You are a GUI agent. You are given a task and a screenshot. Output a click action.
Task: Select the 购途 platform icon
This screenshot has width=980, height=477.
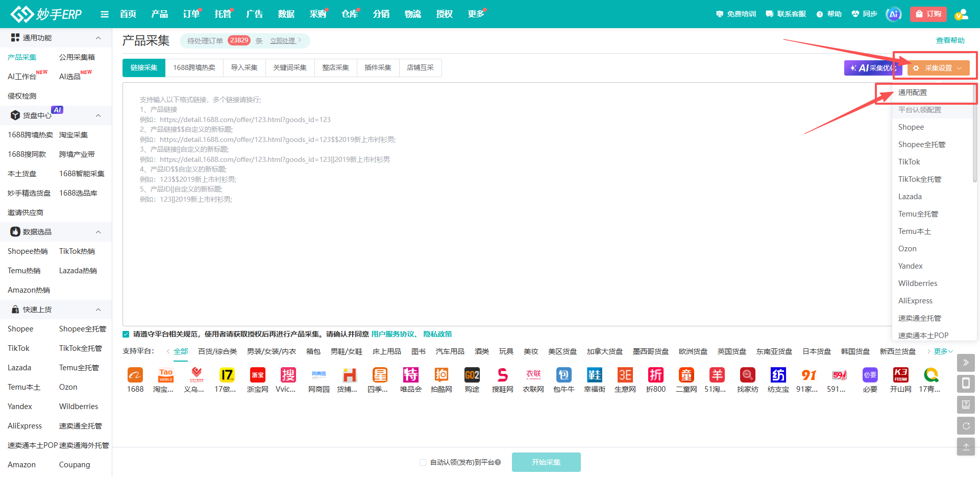472,375
